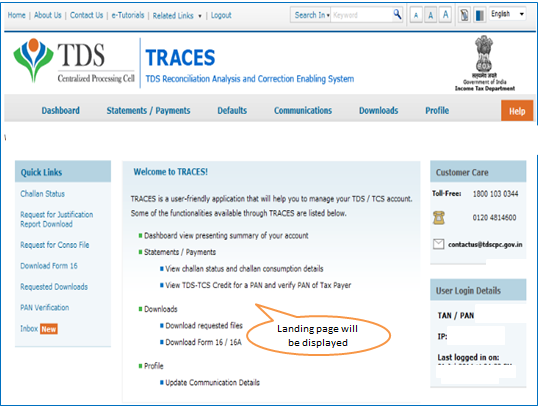Screen dimensions: 538x410
Task: Select the large font size A button
Action: [x=445, y=15]
